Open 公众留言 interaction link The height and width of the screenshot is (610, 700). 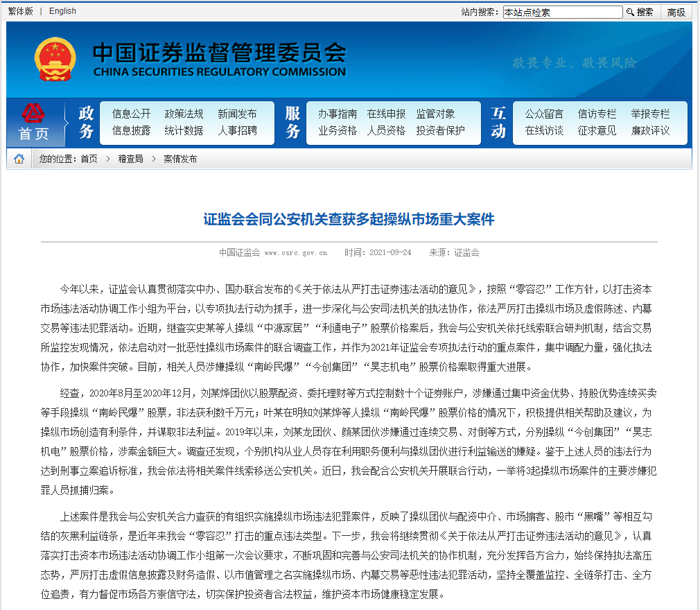pyautogui.click(x=544, y=114)
